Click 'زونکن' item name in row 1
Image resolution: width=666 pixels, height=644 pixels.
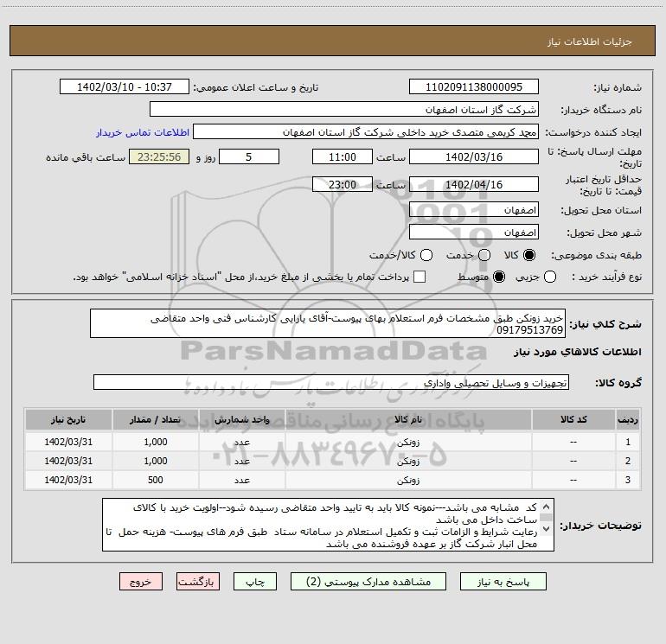pyautogui.click(x=408, y=442)
